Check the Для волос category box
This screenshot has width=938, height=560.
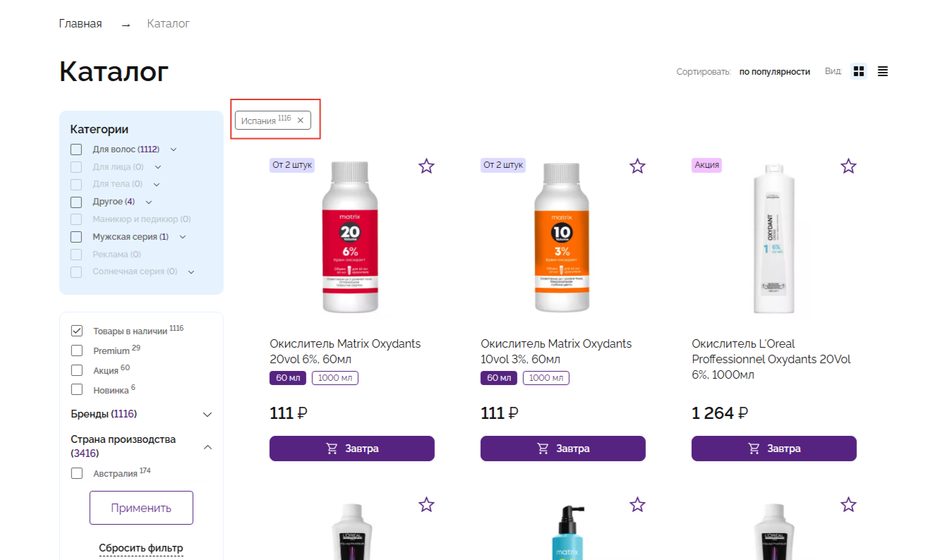click(x=76, y=150)
